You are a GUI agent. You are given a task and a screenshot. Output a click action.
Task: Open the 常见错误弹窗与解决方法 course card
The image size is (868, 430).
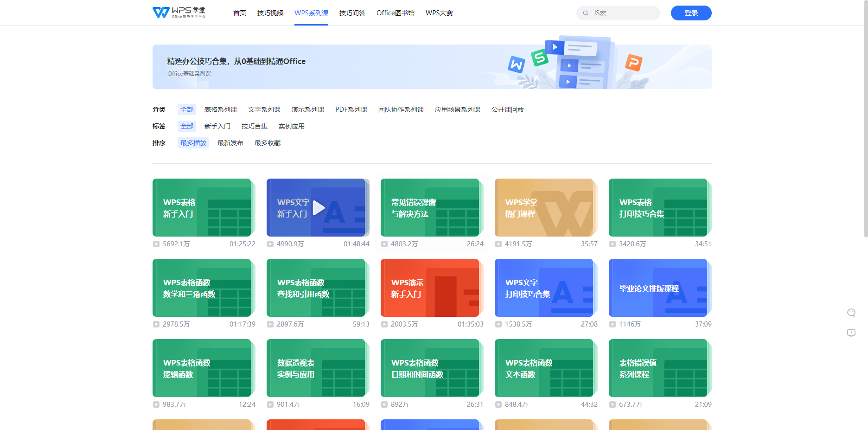click(432, 208)
